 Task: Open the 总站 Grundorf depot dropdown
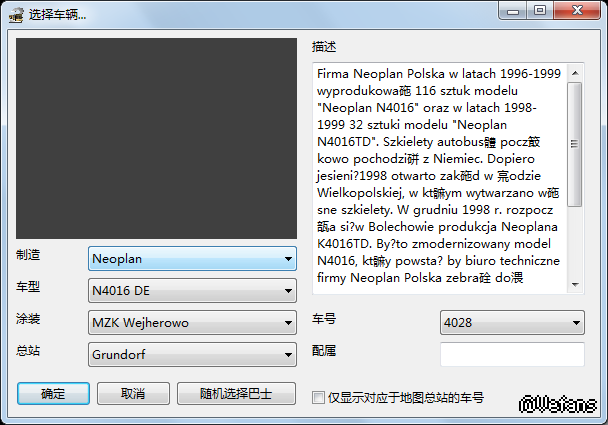192,354
